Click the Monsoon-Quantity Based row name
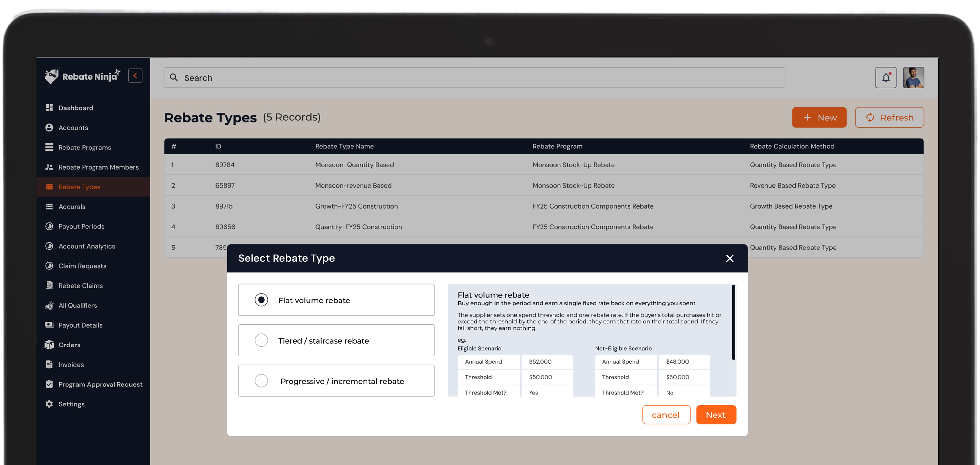Image resolution: width=980 pixels, height=465 pixels. pos(354,165)
